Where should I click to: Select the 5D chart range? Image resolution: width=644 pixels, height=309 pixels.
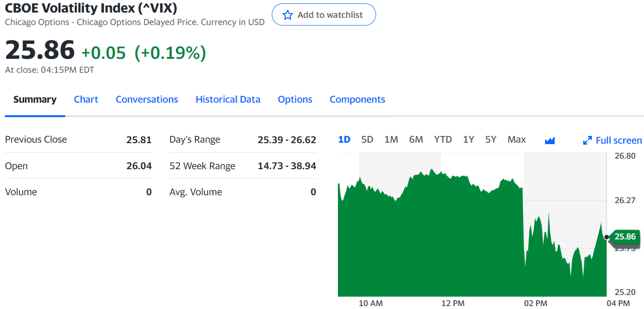pos(367,140)
